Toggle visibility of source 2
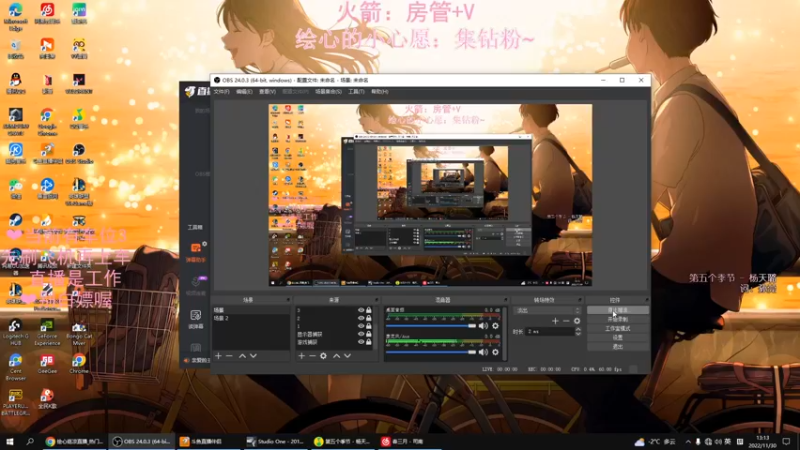This screenshot has width=800, height=450. [361, 318]
